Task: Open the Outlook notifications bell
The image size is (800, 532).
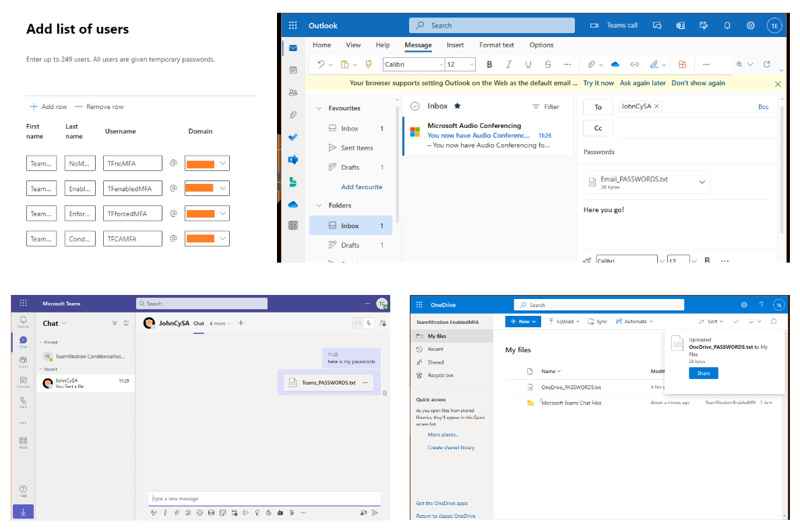Action: tap(727, 26)
